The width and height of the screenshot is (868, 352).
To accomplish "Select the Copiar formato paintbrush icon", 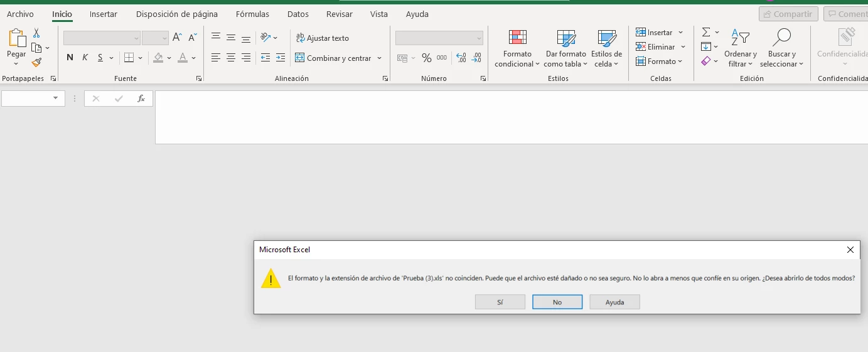I will pyautogui.click(x=36, y=62).
